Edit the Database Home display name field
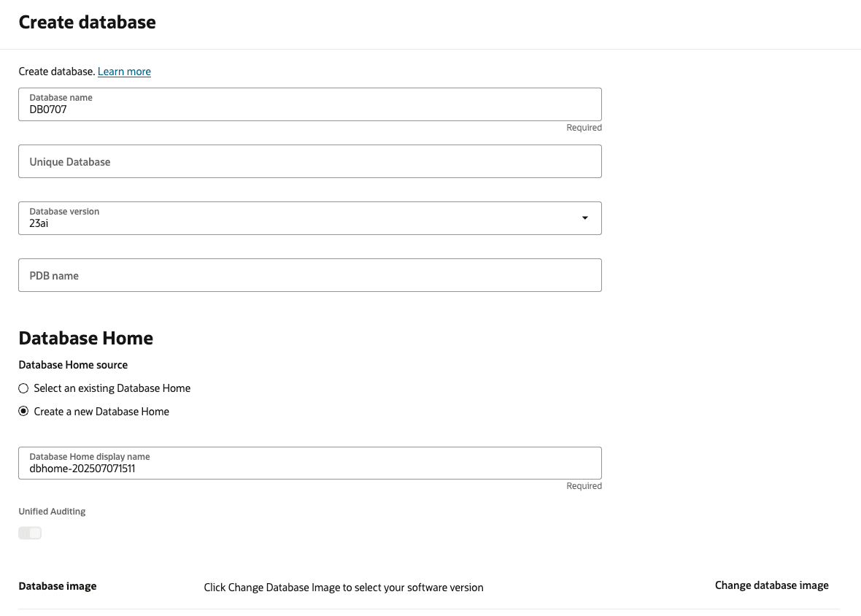 click(309, 463)
